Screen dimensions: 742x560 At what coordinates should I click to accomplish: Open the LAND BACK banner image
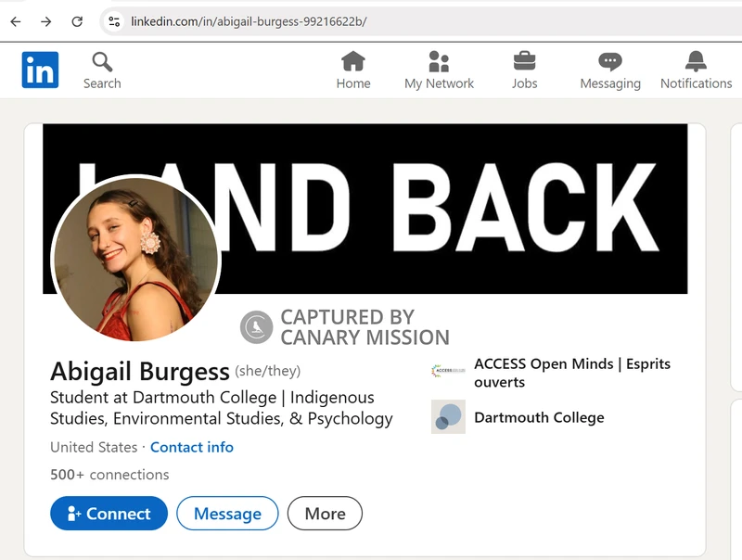point(365,209)
